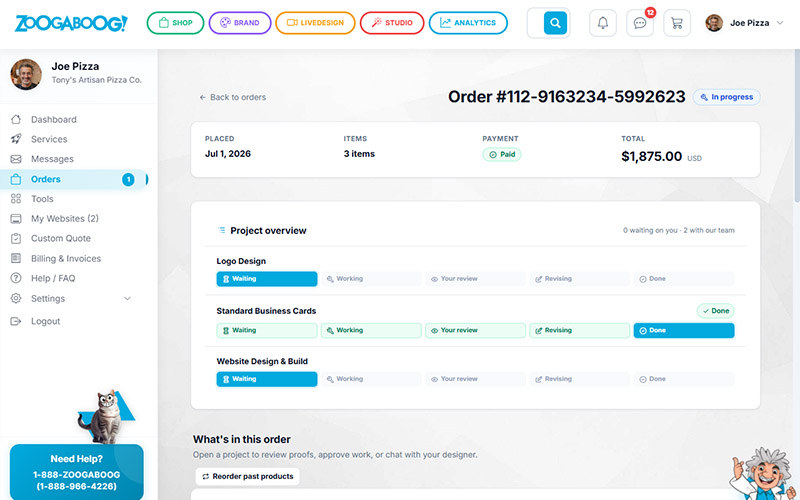
Task: Click Website Design & Build Waiting stage
Action: [x=267, y=379]
